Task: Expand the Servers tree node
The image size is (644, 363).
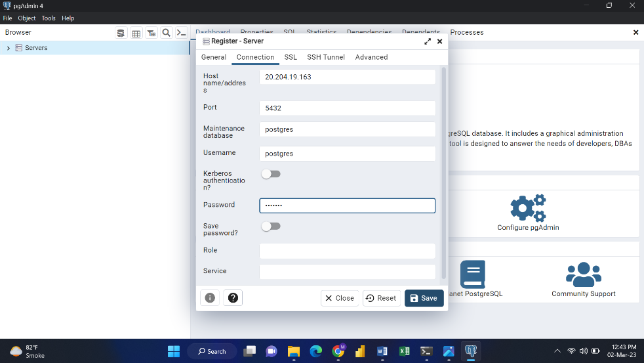Action: (9, 48)
